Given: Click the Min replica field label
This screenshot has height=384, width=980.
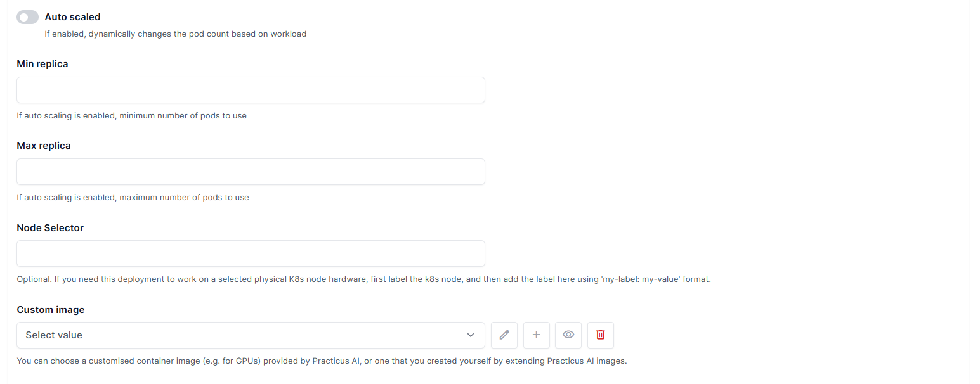Looking at the screenshot, I should click(42, 64).
